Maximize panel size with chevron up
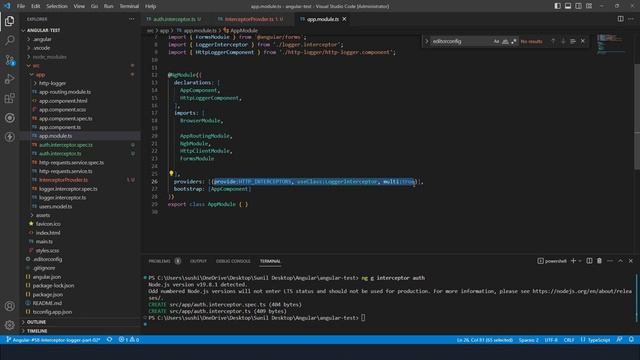 (x=620, y=261)
